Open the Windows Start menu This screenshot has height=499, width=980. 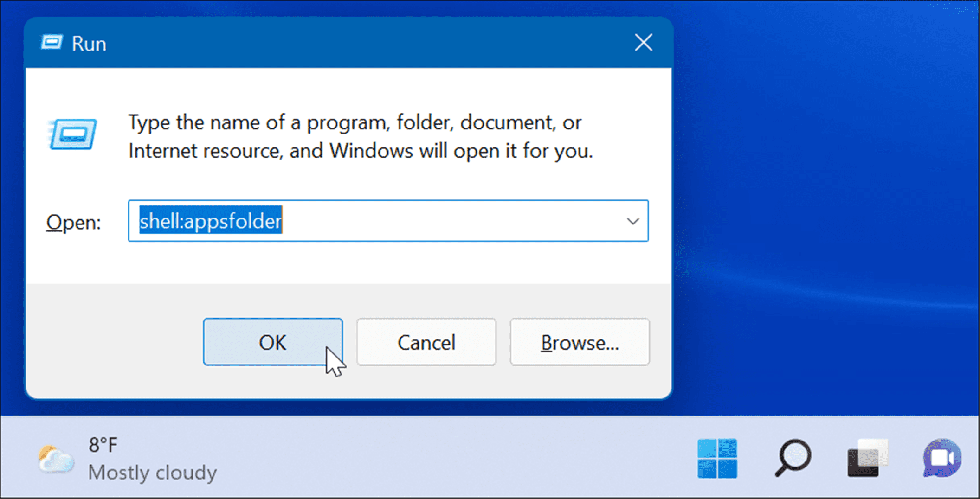coord(717,459)
